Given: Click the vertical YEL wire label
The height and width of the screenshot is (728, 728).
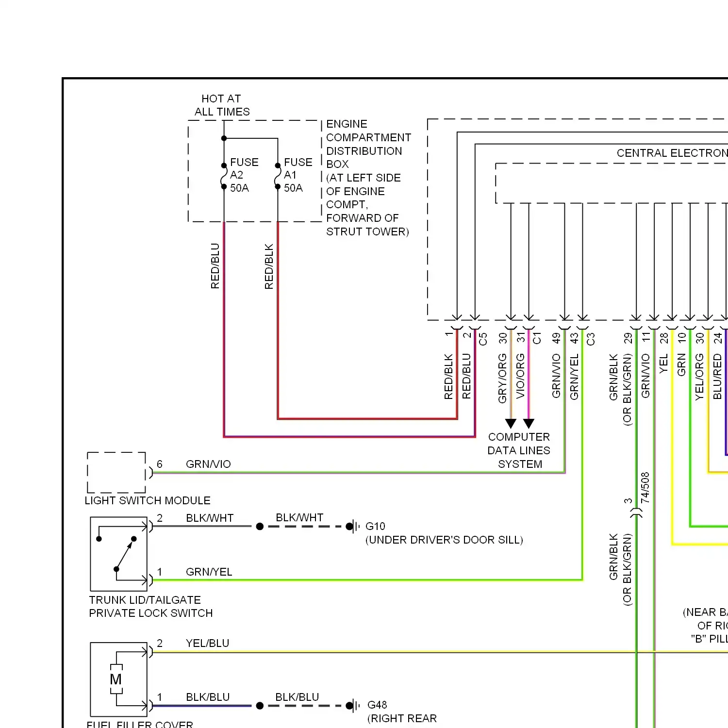Looking at the screenshot, I should click(663, 364).
